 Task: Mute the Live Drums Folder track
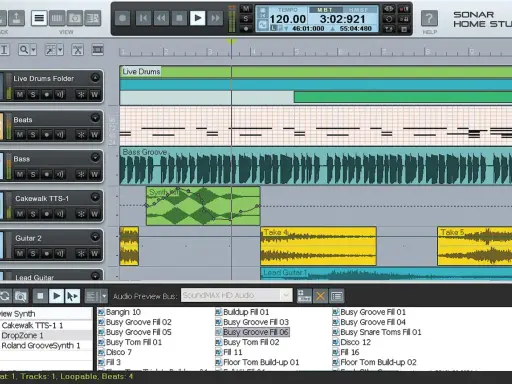click(20, 95)
